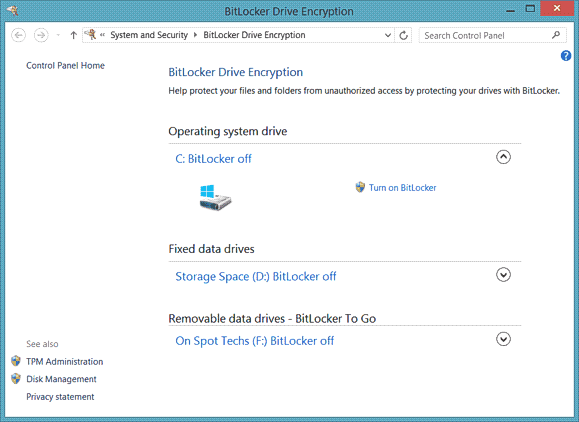
Task: Open the Privacy statement link
Action: 60,397
